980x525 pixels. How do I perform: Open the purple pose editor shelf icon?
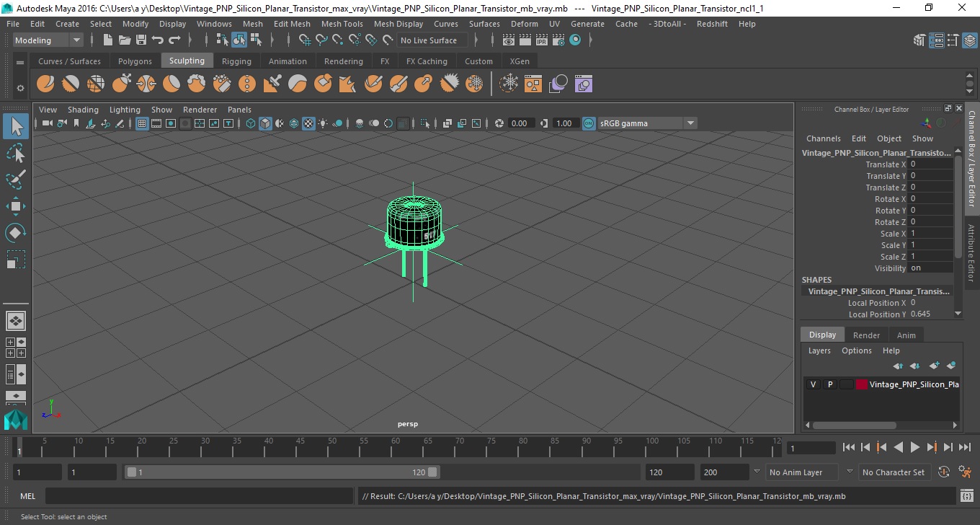tap(583, 84)
